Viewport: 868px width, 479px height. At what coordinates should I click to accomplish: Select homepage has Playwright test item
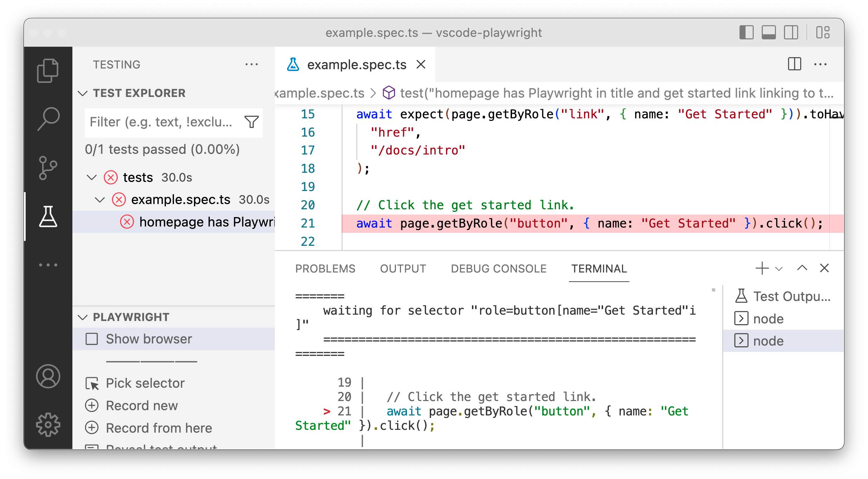(x=174, y=222)
